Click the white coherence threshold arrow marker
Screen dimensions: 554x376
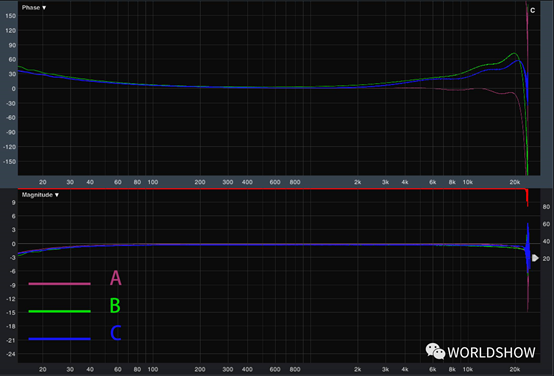click(535, 258)
